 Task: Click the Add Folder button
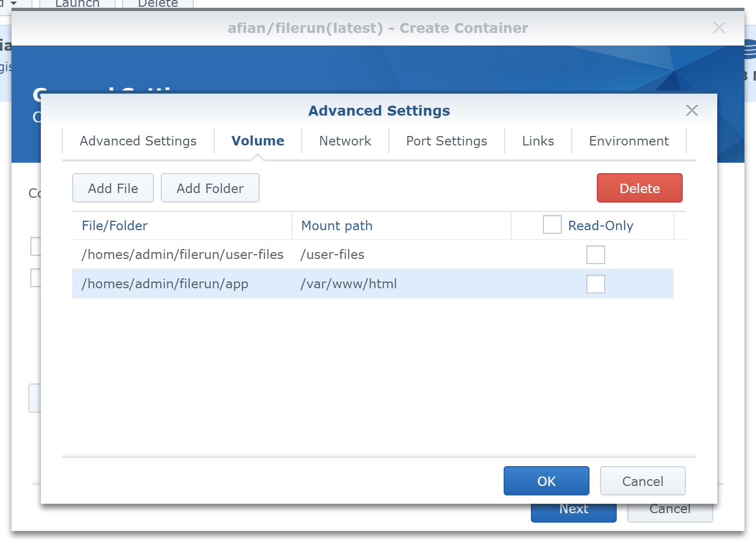point(210,188)
